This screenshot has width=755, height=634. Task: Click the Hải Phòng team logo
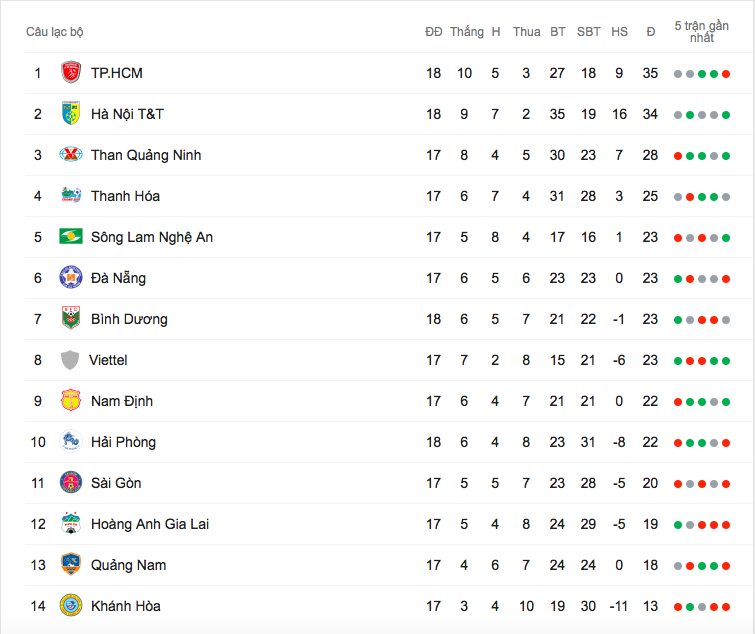(70, 442)
